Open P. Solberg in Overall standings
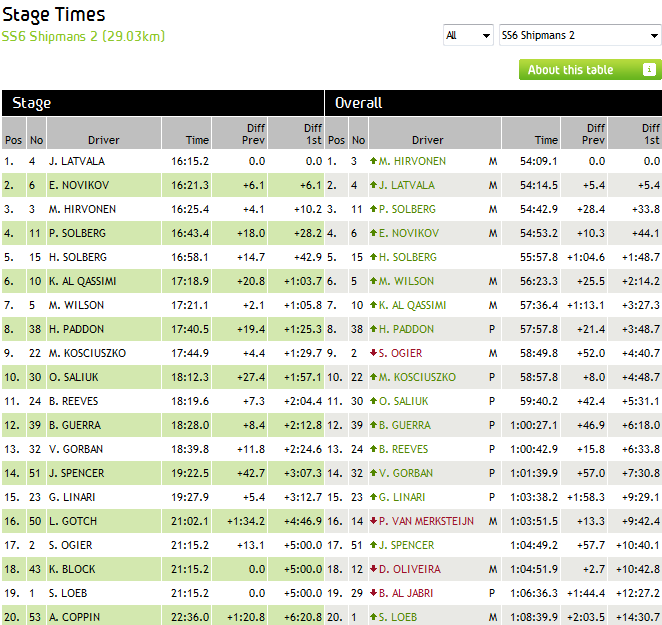This screenshot has width=662, height=625. [x=407, y=209]
